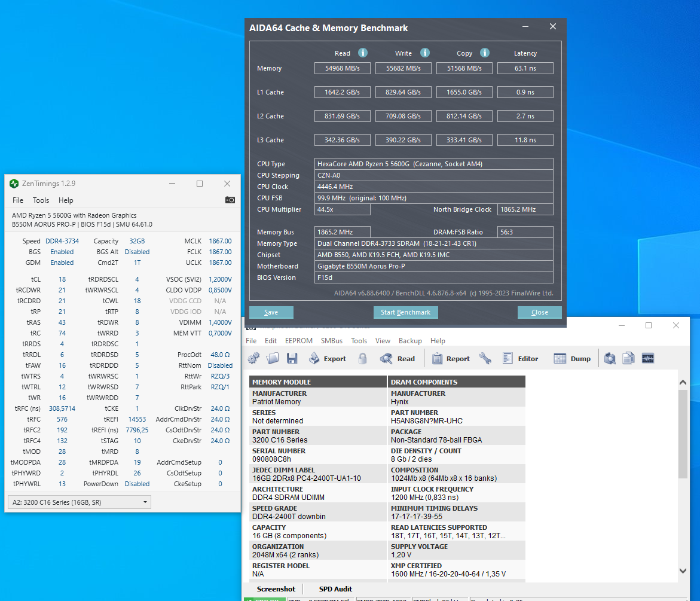Screen dimensions: 700x601
Task: Click the Read info icon in AIDA64
Action: click(363, 53)
